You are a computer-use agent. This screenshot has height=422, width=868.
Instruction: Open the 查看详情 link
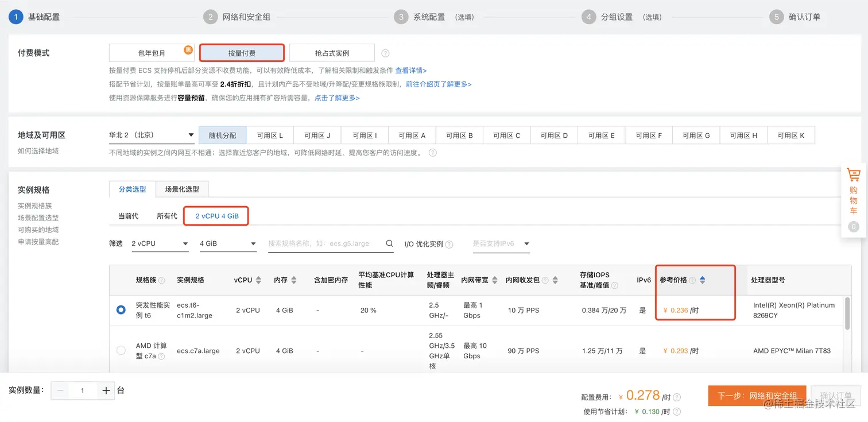click(x=411, y=71)
